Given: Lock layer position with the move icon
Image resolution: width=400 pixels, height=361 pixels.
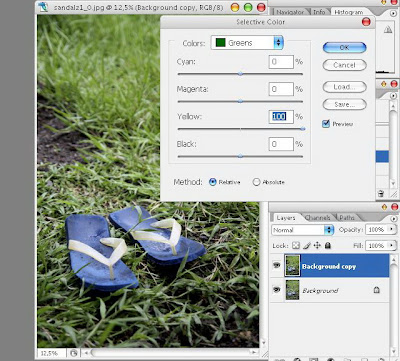Looking at the screenshot, I should pyautogui.click(x=317, y=246).
